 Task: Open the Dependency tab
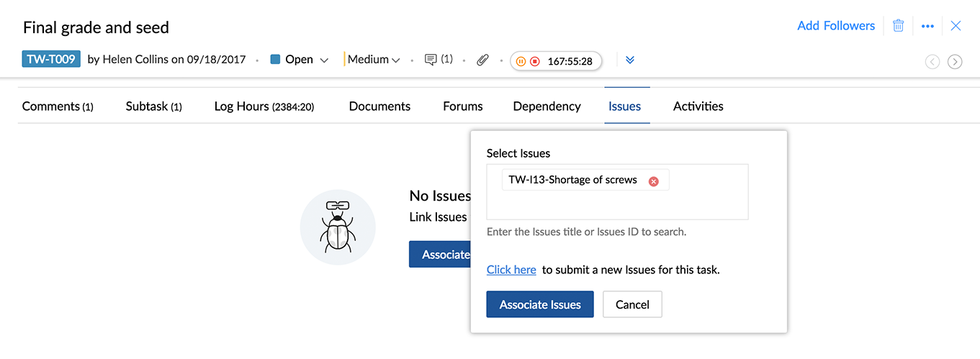[547, 106]
